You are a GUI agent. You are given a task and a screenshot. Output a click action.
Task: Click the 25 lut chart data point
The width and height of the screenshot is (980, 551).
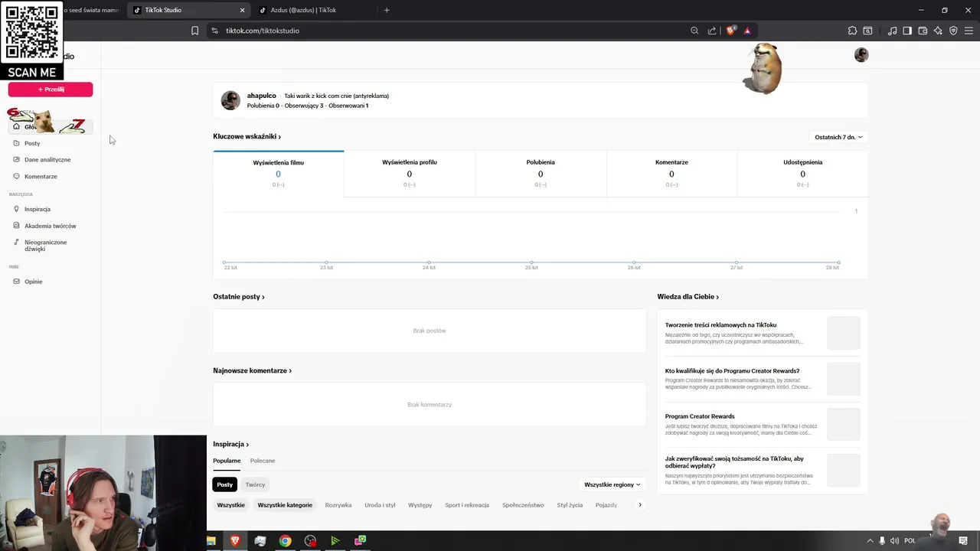click(x=531, y=262)
